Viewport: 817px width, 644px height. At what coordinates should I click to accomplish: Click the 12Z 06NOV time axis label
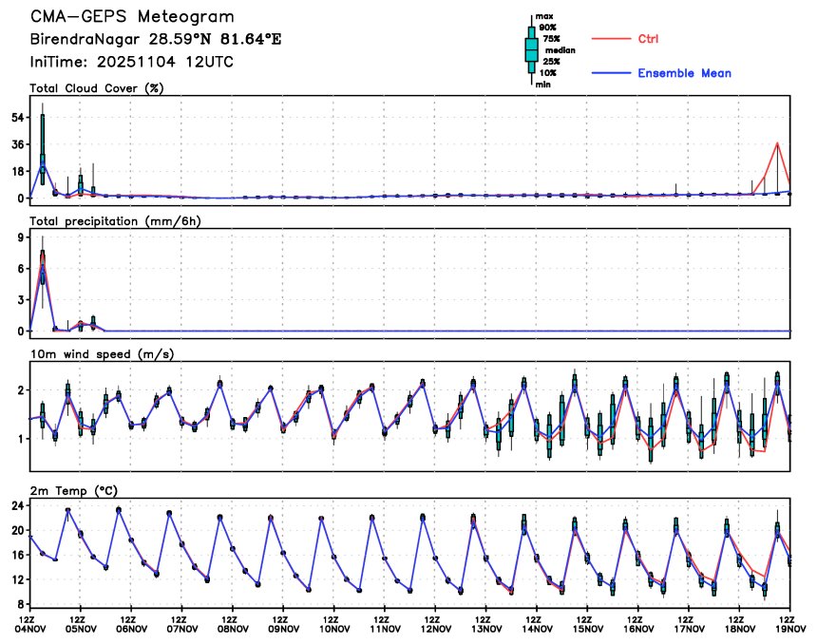pyautogui.click(x=131, y=624)
